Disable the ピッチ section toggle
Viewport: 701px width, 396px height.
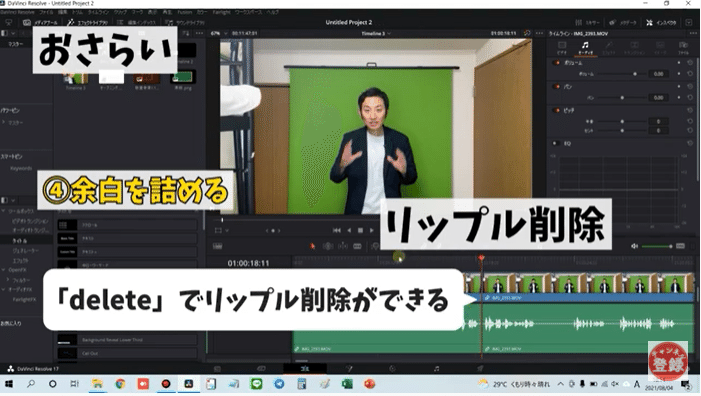coord(557,110)
